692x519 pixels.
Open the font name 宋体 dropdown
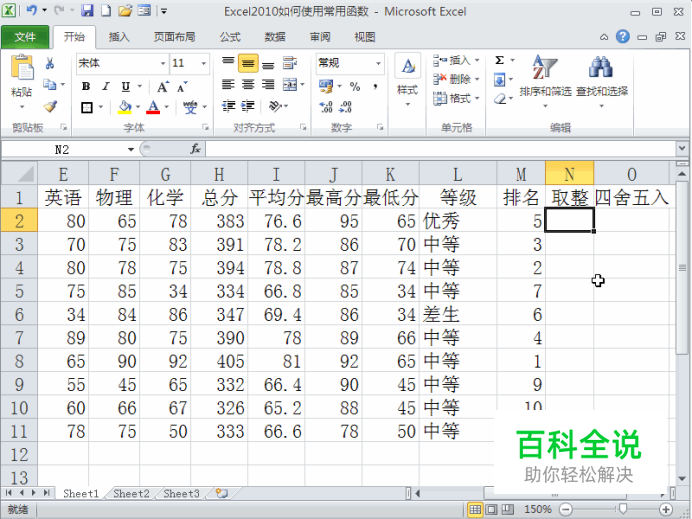[163, 64]
